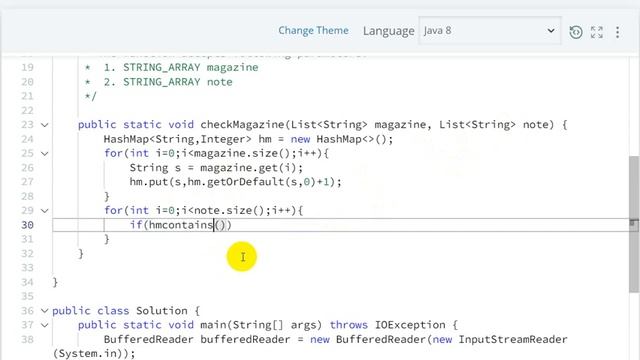
Task: Click 'IOException' on line 37
Action: (410, 325)
